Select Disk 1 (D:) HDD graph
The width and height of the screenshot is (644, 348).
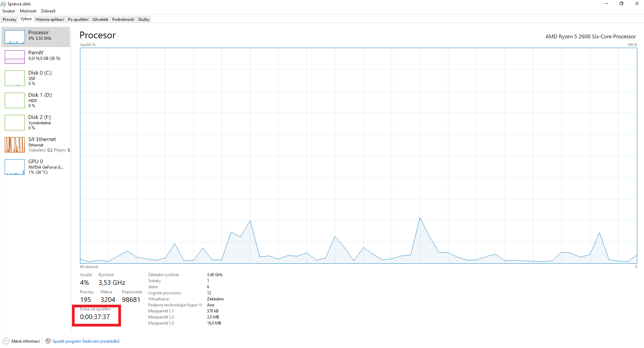[x=15, y=100]
